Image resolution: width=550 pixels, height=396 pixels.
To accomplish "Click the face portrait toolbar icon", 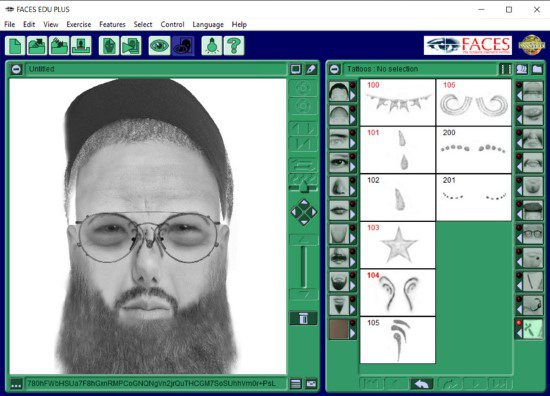I will pos(109,46).
